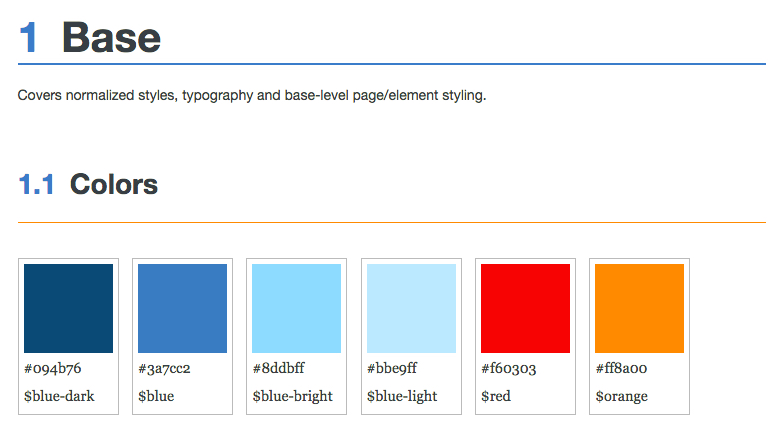Select the #3a7cc2 hex label
This screenshot has height=422, width=784.
(164, 368)
